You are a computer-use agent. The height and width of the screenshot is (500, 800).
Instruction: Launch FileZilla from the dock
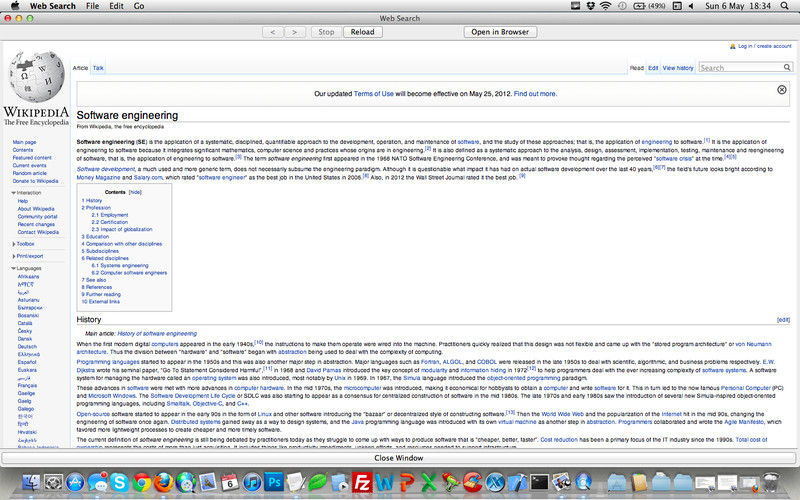[362, 482]
